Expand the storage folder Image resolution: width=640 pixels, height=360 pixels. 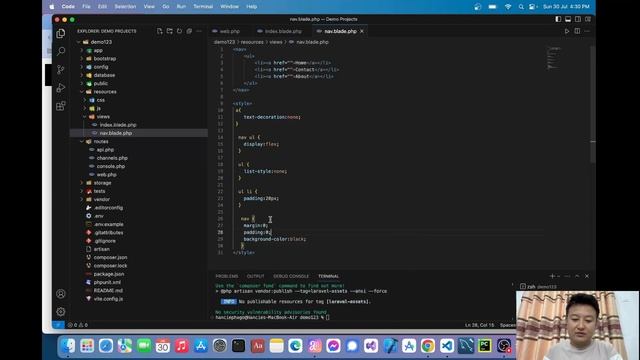pyautogui.click(x=82, y=183)
